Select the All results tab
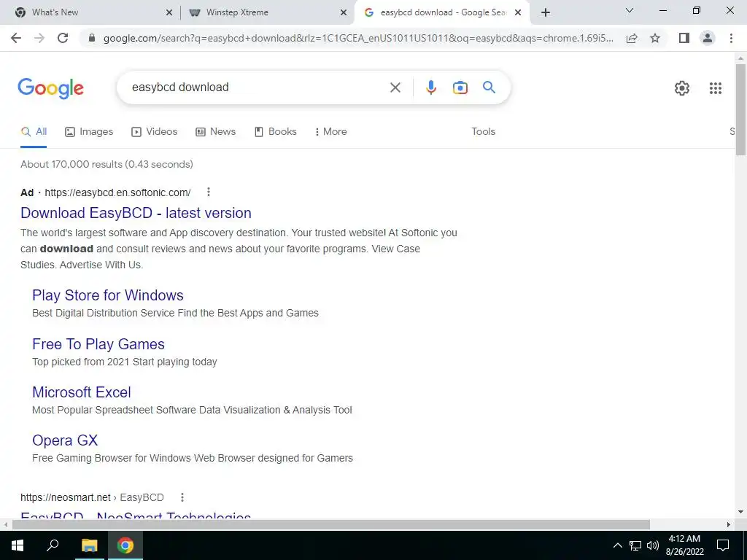Viewport: 747px width, 560px height. [x=34, y=131]
